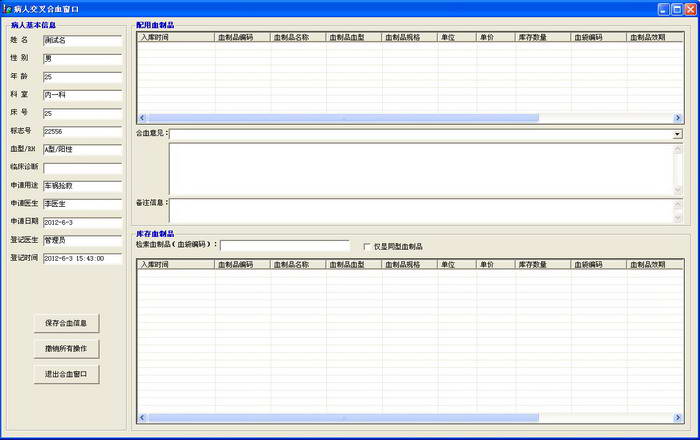Click scroll-down arrow of 合血意见 text area
The height and width of the screenshot is (440, 700).
(678, 190)
